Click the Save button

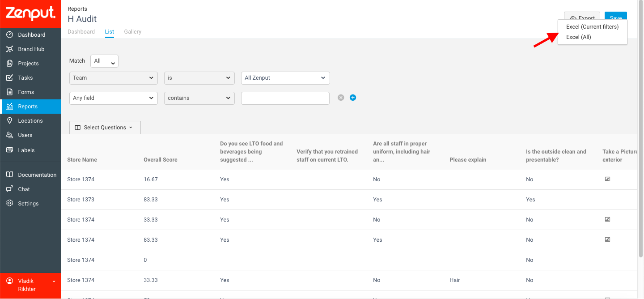click(616, 17)
